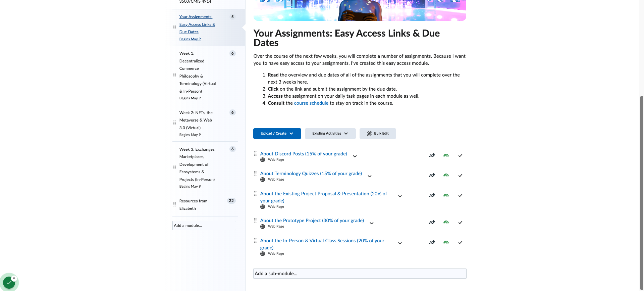Open accessibility gauge for Prototype Project row
This screenshot has width=644, height=291.
(x=446, y=222)
